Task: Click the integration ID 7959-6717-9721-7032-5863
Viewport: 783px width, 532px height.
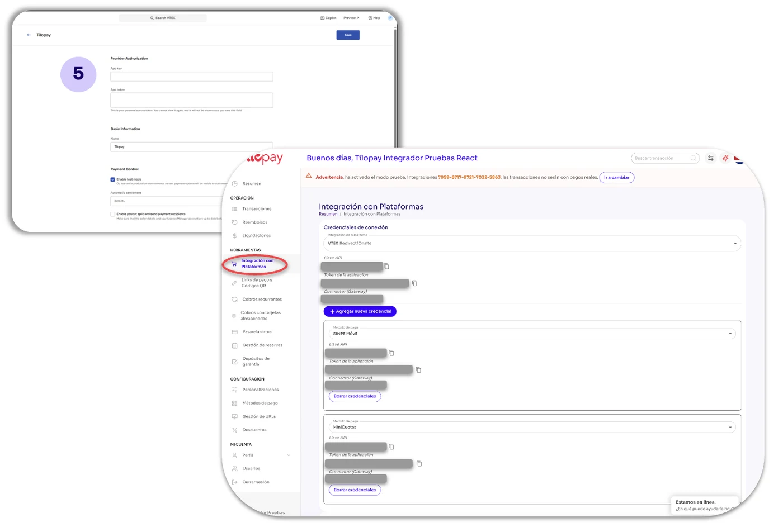Action: click(x=469, y=177)
